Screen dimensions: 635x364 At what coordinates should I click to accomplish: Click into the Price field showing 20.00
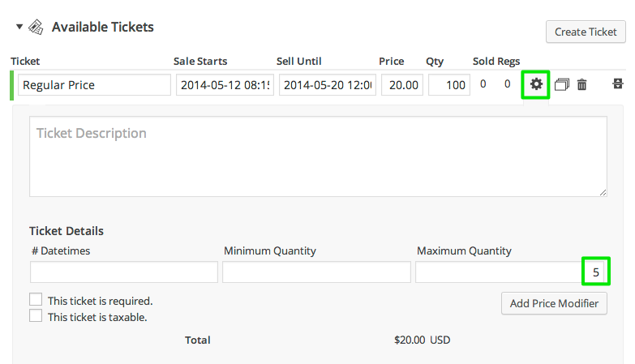click(401, 85)
